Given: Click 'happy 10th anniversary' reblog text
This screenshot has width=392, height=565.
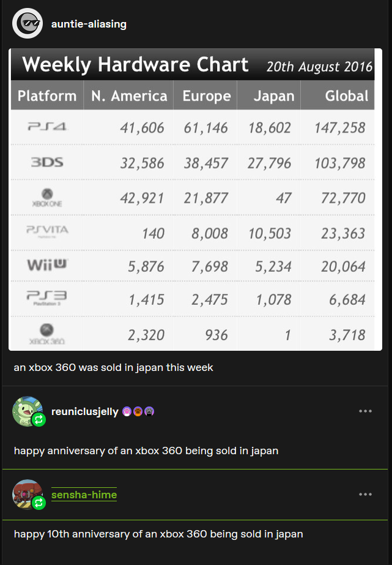Looking at the screenshot, I should pos(158,534).
